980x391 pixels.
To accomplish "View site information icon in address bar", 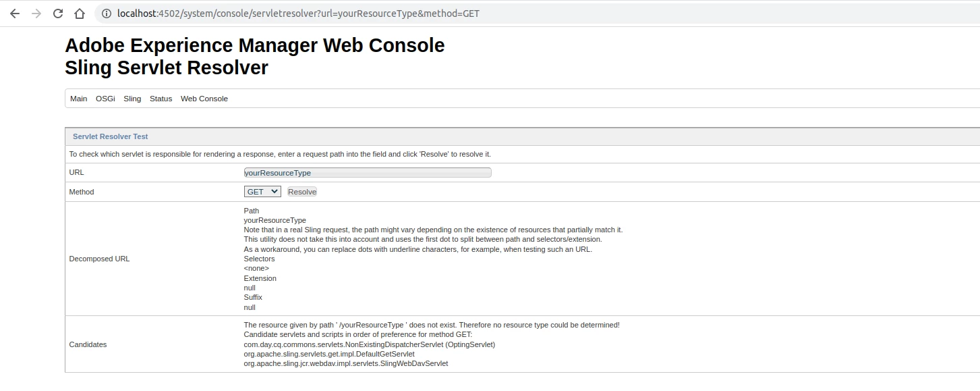I will click(x=106, y=14).
